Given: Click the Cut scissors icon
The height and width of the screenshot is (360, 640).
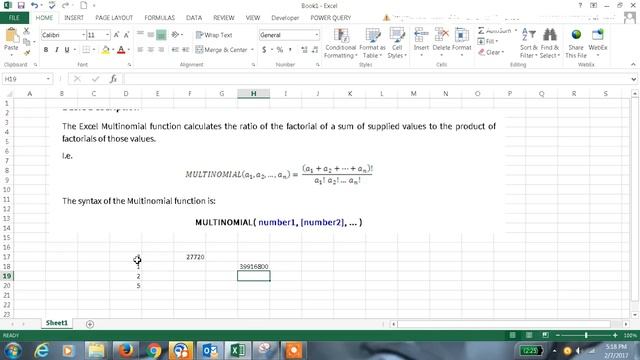Looking at the screenshot, I should coord(27,31).
